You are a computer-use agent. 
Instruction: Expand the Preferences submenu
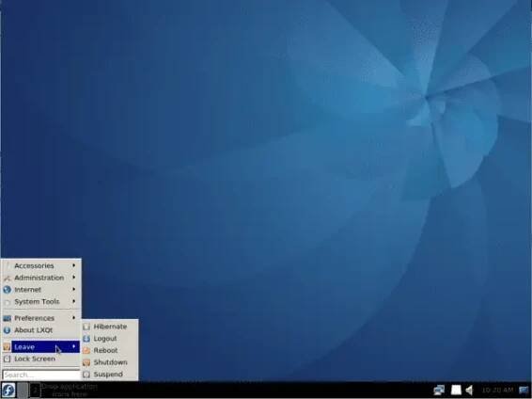(41, 318)
